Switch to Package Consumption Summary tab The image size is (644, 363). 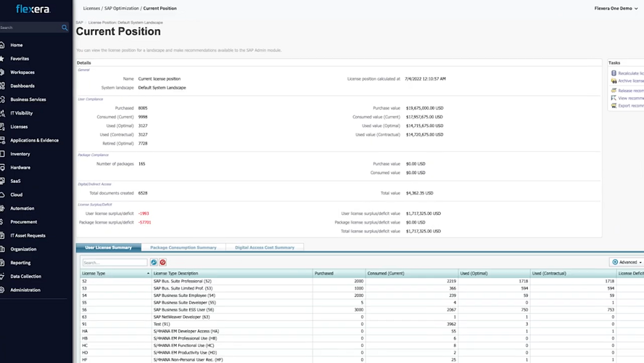(x=183, y=248)
